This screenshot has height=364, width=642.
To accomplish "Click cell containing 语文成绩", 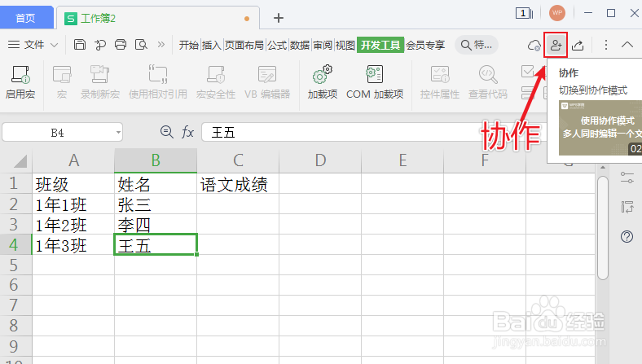I will 238,183.
